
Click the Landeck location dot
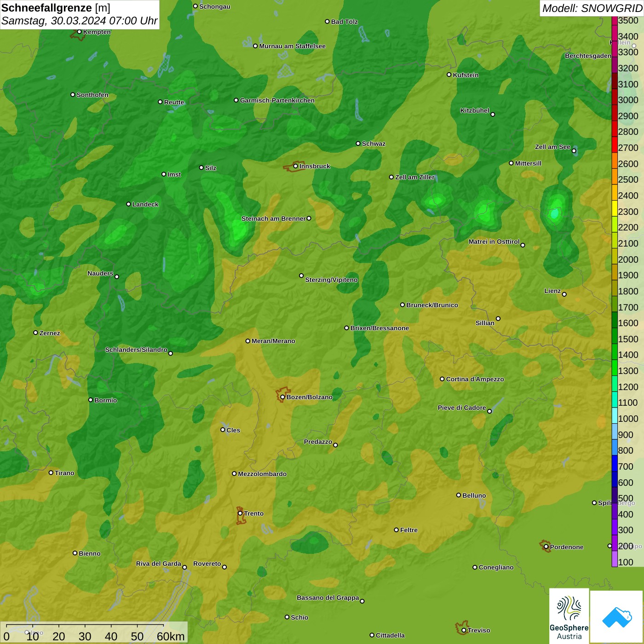point(128,204)
